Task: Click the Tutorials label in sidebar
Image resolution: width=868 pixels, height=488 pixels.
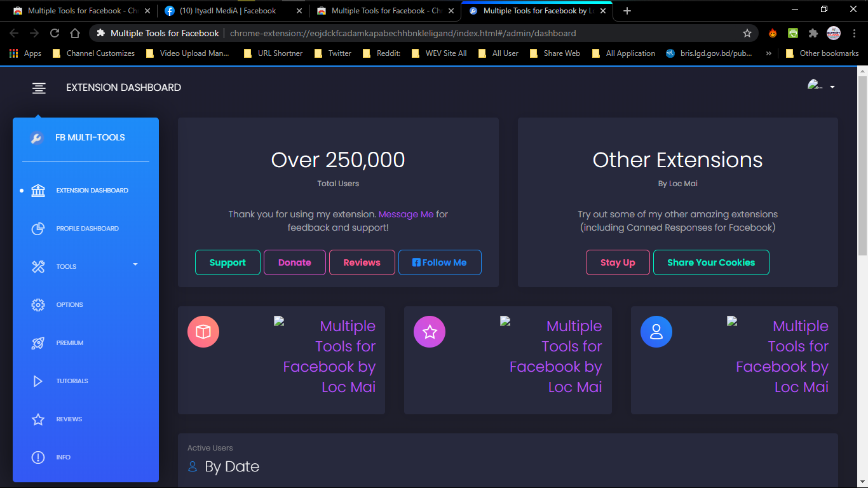Action: pyautogui.click(x=72, y=381)
